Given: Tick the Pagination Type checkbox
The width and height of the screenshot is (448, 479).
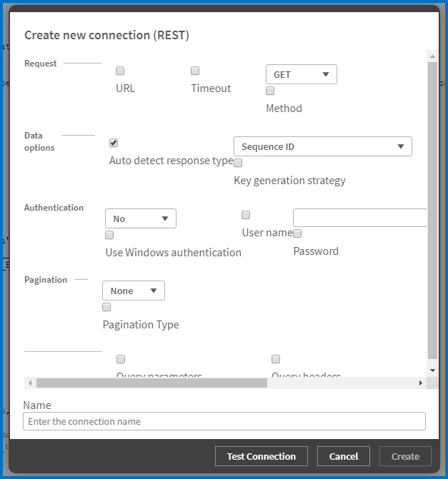Looking at the screenshot, I should click(x=106, y=307).
